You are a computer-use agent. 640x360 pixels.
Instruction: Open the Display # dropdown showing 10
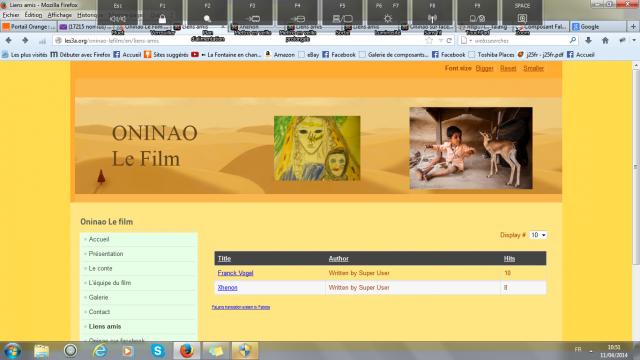tap(538, 235)
